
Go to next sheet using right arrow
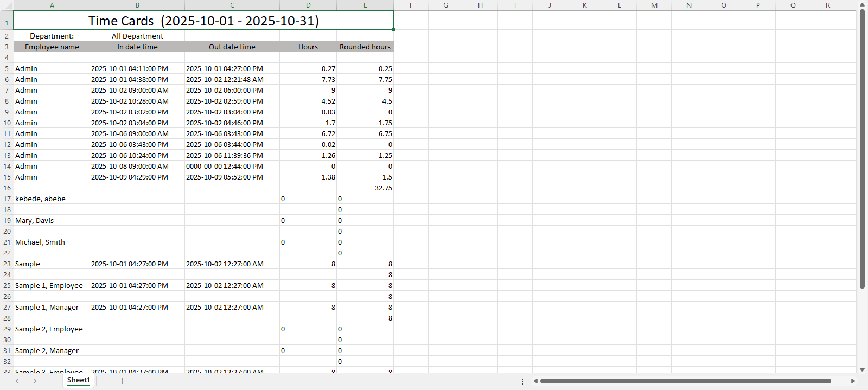35,381
